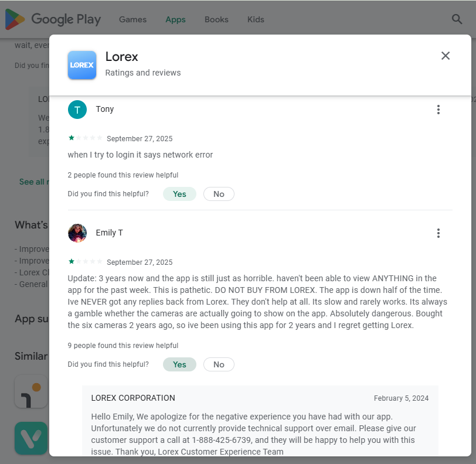476x464 pixels.
Task: Click Emily T's profile picture
Action: 77,233
